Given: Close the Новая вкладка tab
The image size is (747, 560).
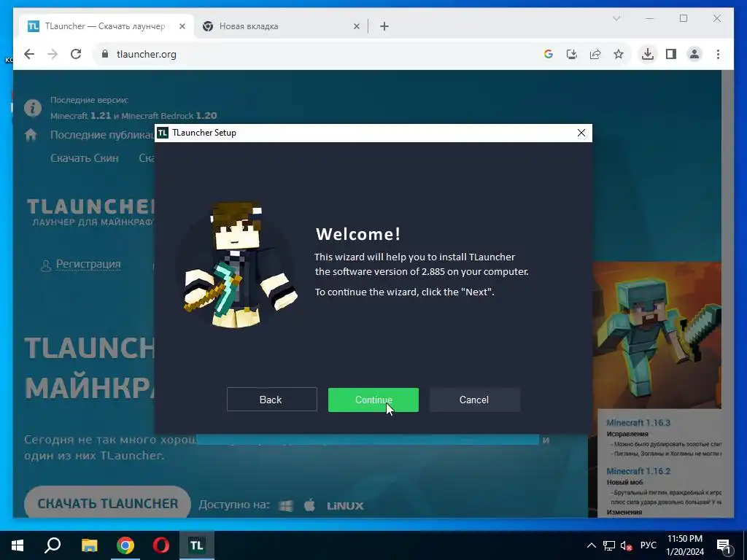Looking at the screenshot, I should (356, 26).
